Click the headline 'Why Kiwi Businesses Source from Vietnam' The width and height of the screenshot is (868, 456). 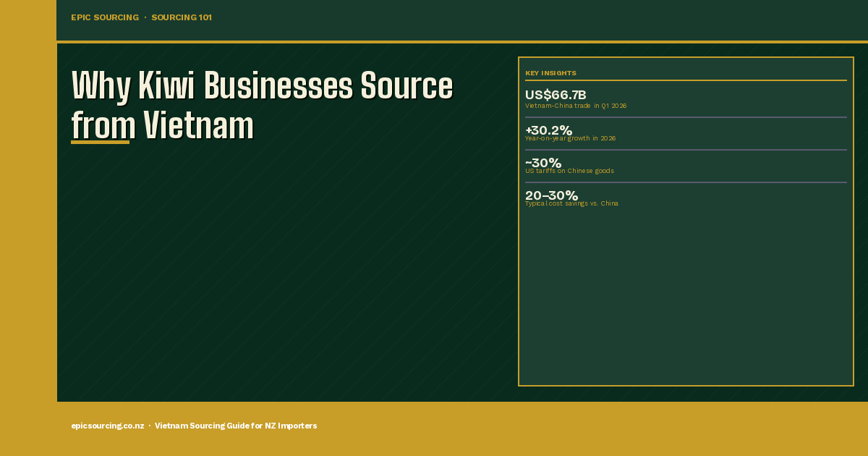(x=262, y=106)
